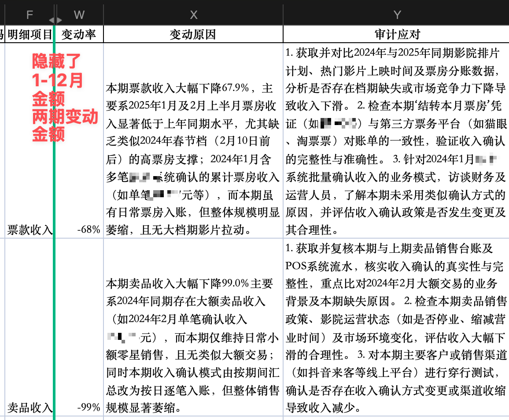Select the audit cell starting 获取并对比2024年
The image size is (509, 420).
pos(396,141)
